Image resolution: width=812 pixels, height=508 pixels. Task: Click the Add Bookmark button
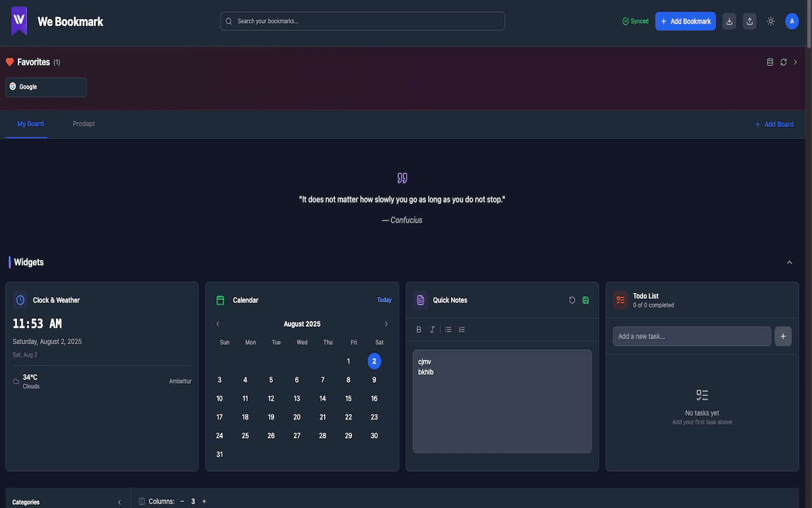686,21
